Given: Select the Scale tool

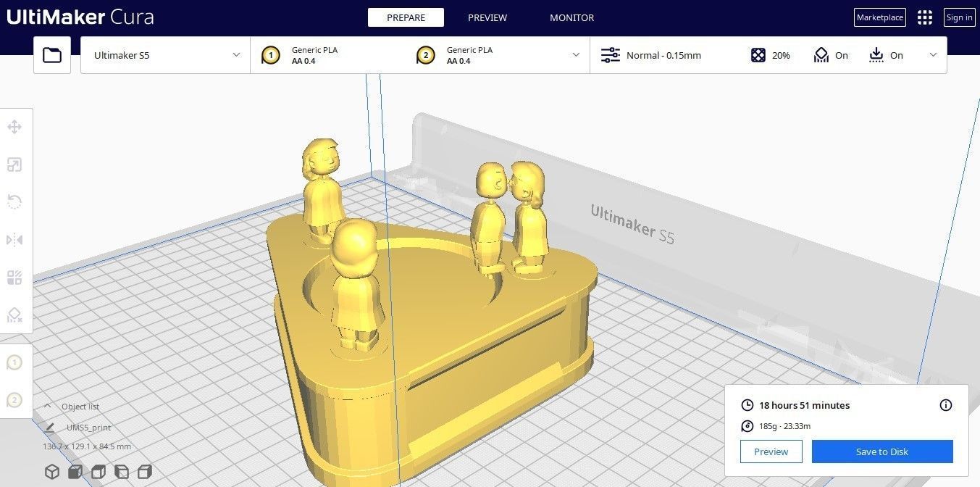Looking at the screenshot, I should click(14, 165).
